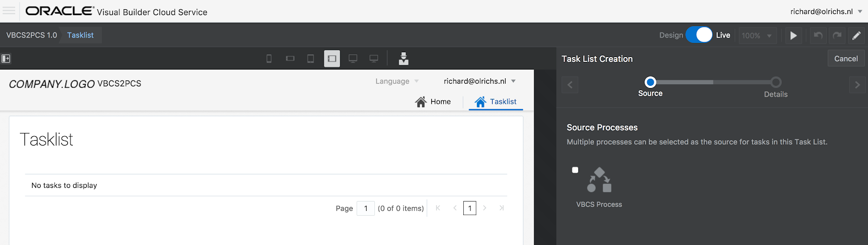Click the Home house icon

tap(421, 102)
